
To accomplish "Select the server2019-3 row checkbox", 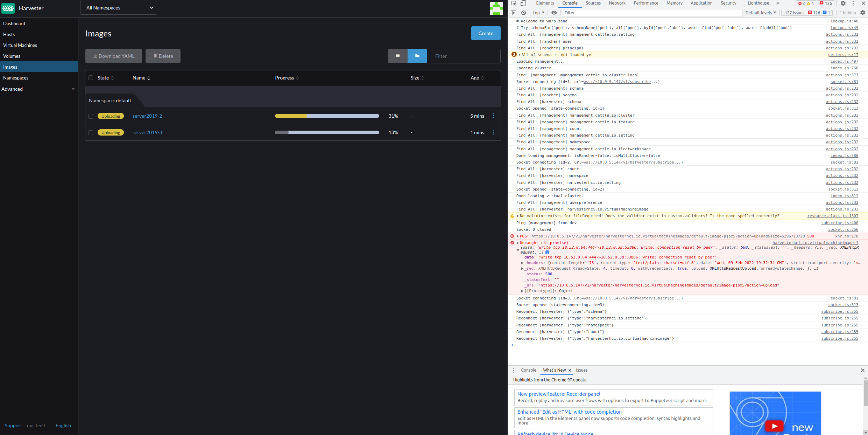I will click(91, 133).
